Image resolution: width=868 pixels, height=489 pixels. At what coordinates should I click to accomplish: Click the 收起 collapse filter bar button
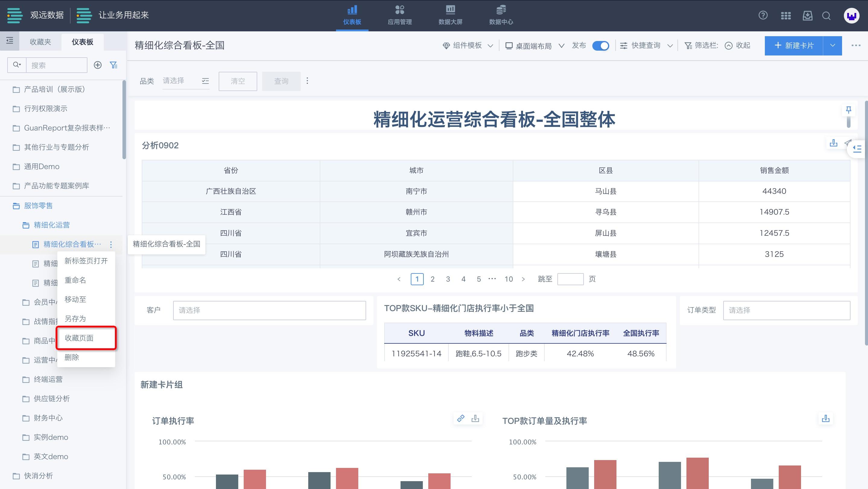click(738, 46)
